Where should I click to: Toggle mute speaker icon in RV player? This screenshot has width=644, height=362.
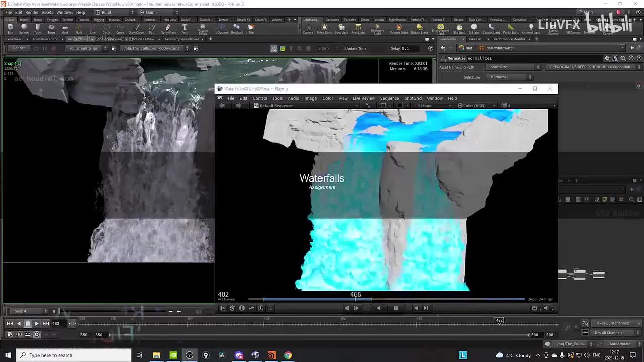coord(546,308)
